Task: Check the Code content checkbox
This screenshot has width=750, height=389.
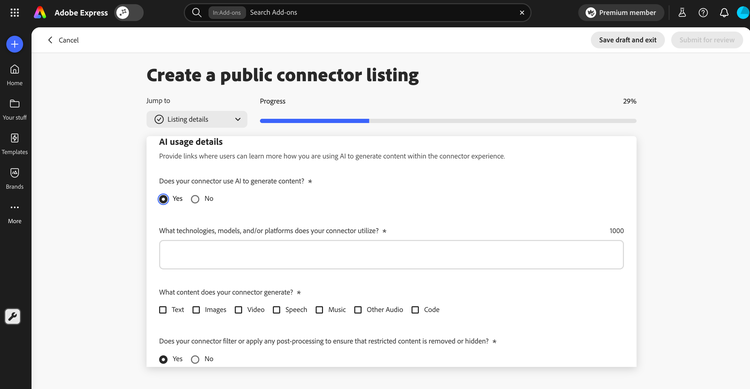Action: pos(415,310)
